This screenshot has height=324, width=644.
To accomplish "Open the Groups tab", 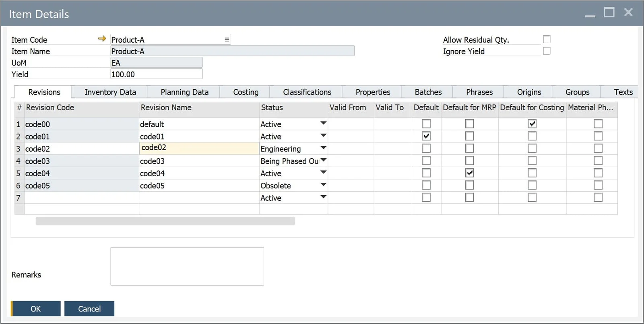I will [x=577, y=92].
